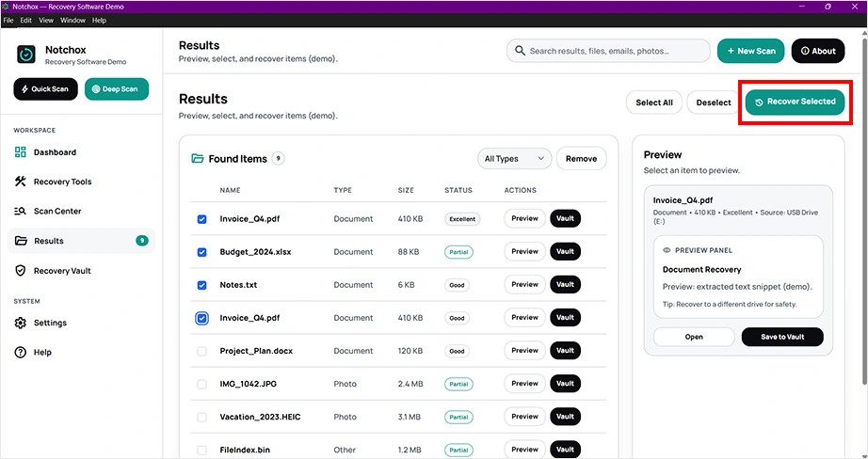Check the Project_Plan.docx checkbox
The image size is (868, 459).
pyautogui.click(x=202, y=351)
